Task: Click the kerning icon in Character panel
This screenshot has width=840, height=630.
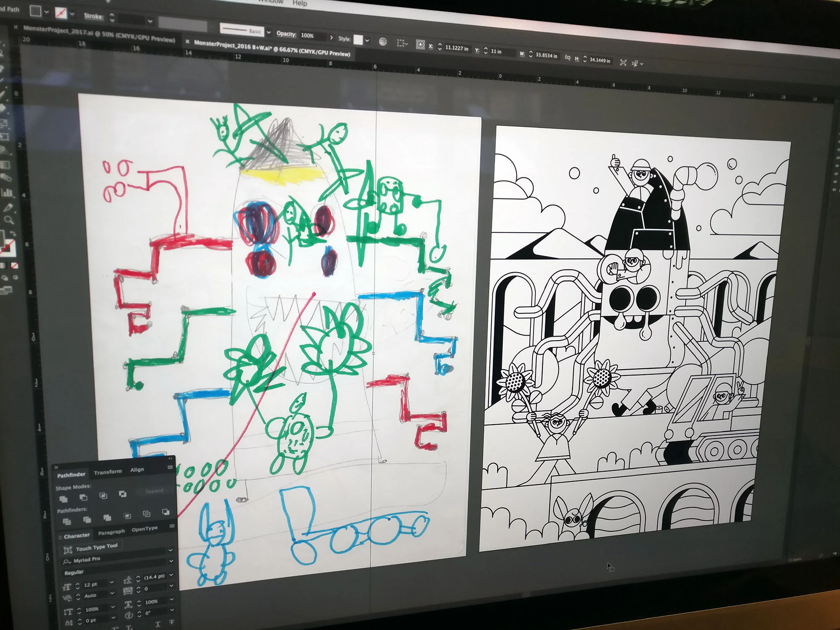Action: pos(67,598)
